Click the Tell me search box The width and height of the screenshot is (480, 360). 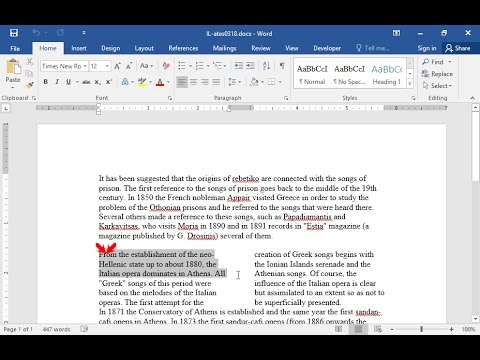click(x=373, y=48)
